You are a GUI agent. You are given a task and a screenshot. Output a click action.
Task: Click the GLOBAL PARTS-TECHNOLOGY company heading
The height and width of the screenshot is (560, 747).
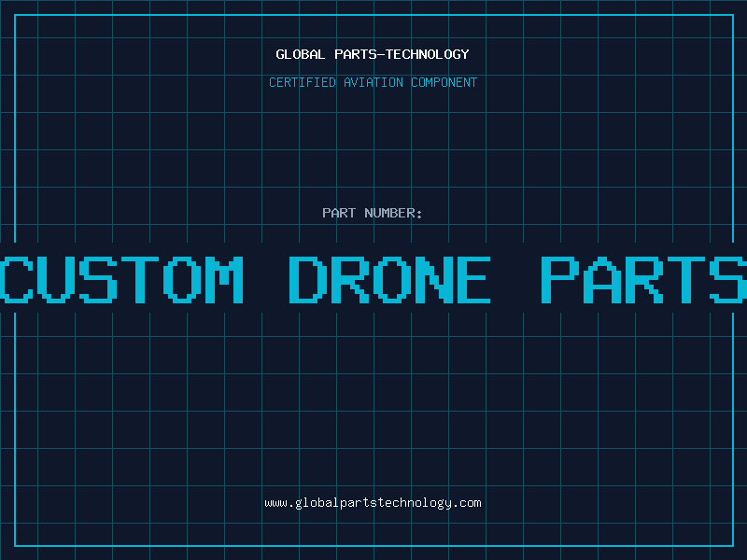(x=373, y=54)
